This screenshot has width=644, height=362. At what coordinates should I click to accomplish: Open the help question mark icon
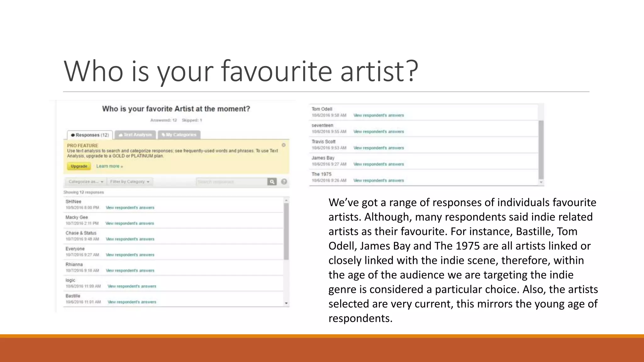point(284,182)
